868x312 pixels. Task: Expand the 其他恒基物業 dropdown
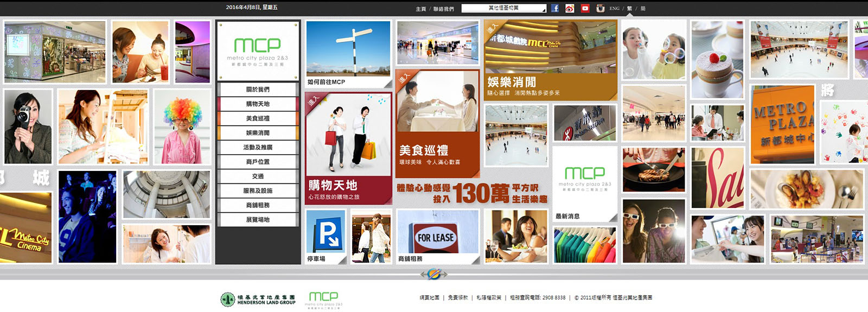[503, 8]
